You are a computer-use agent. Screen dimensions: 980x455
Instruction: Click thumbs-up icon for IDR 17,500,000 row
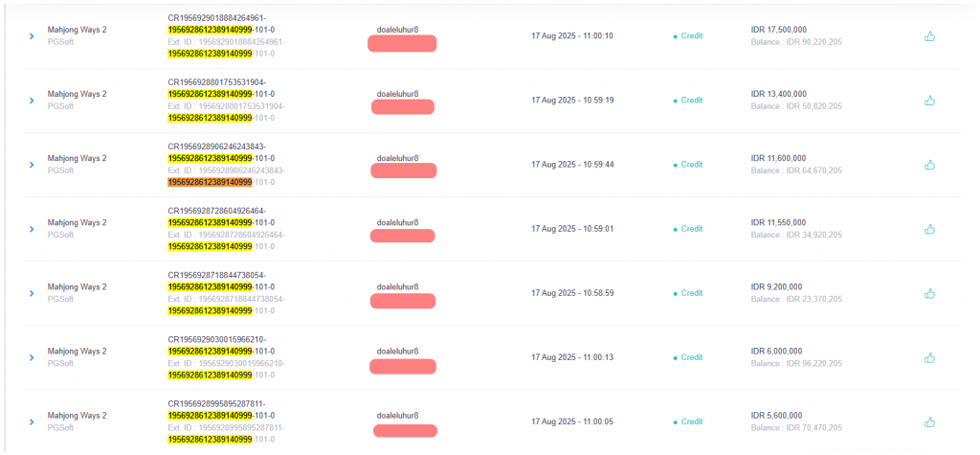click(x=929, y=36)
